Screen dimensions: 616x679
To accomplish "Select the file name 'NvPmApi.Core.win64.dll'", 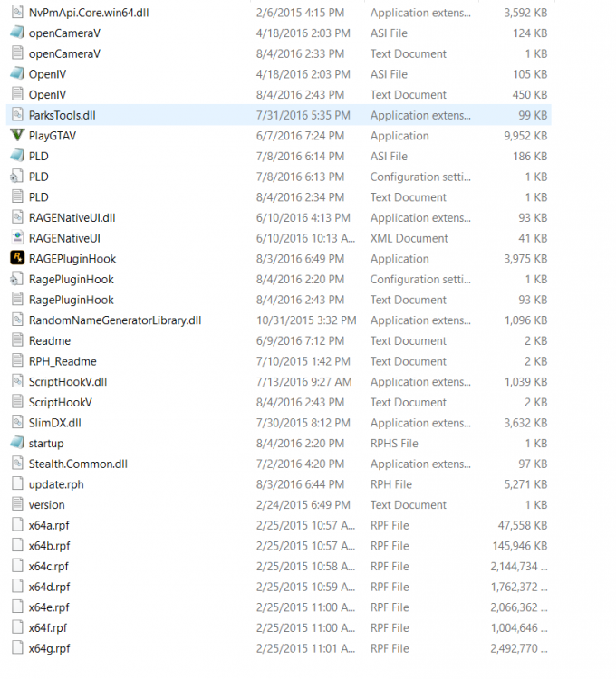I will point(89,13).
